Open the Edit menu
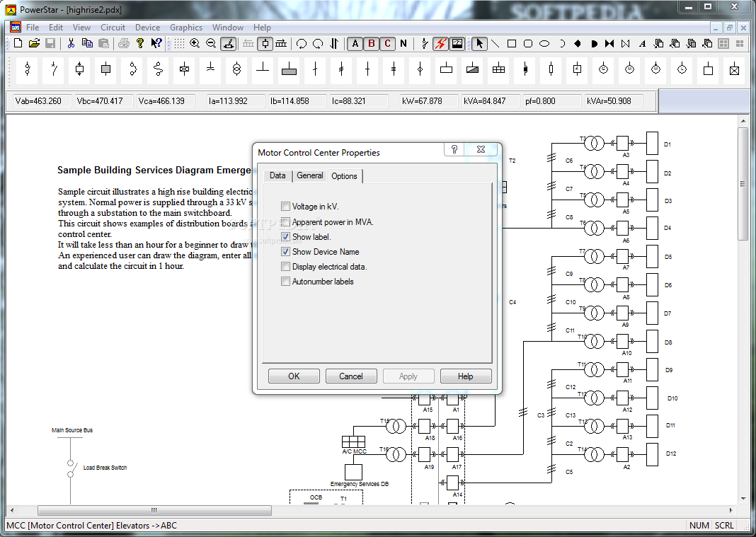The image size is (756, 537). (56, 28)
